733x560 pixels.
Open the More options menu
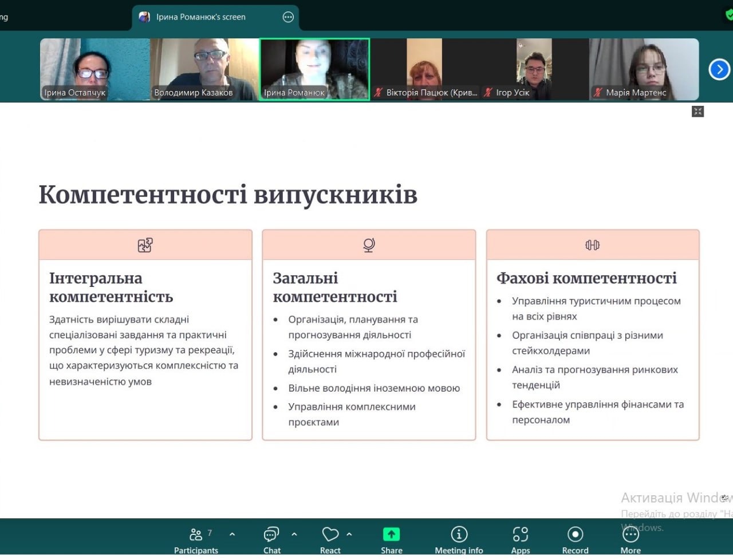tap(630, 539)
